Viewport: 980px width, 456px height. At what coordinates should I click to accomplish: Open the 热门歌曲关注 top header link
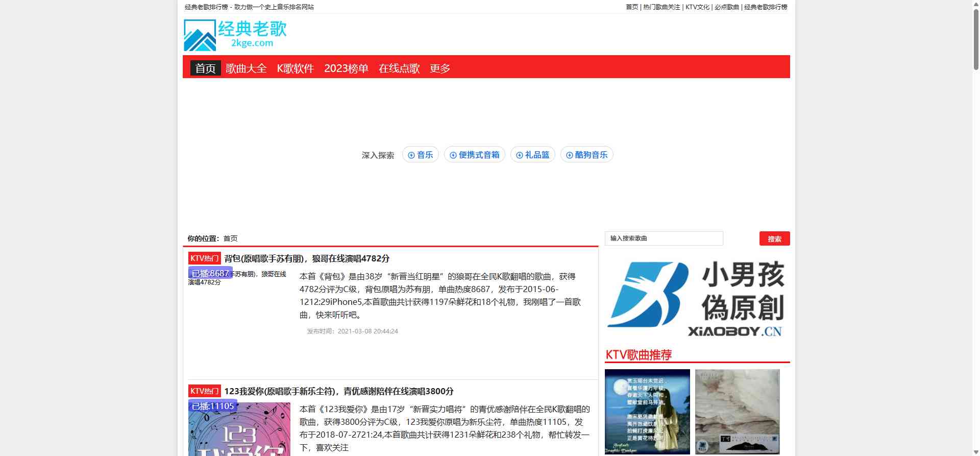click(661, 7)
